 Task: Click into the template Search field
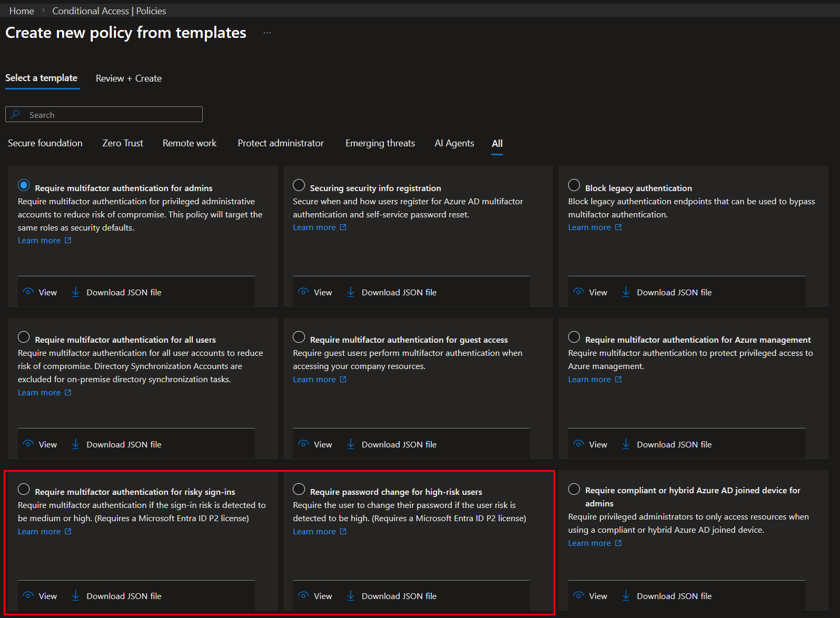coord(111,115)
